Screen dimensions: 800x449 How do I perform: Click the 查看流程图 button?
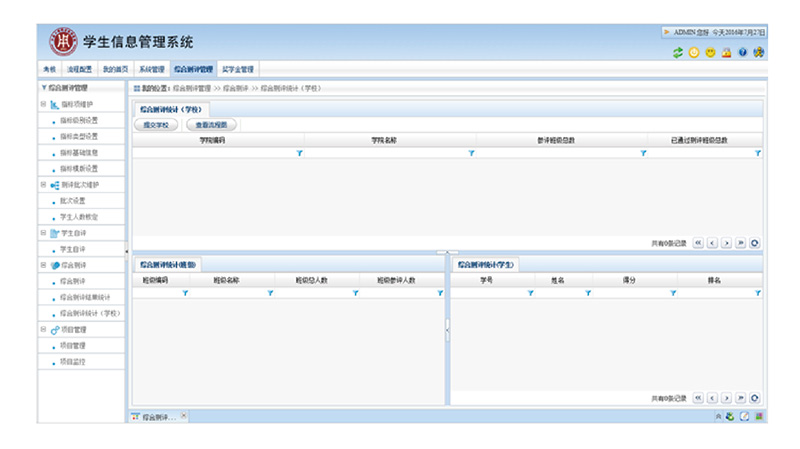(x=211, y=125)
